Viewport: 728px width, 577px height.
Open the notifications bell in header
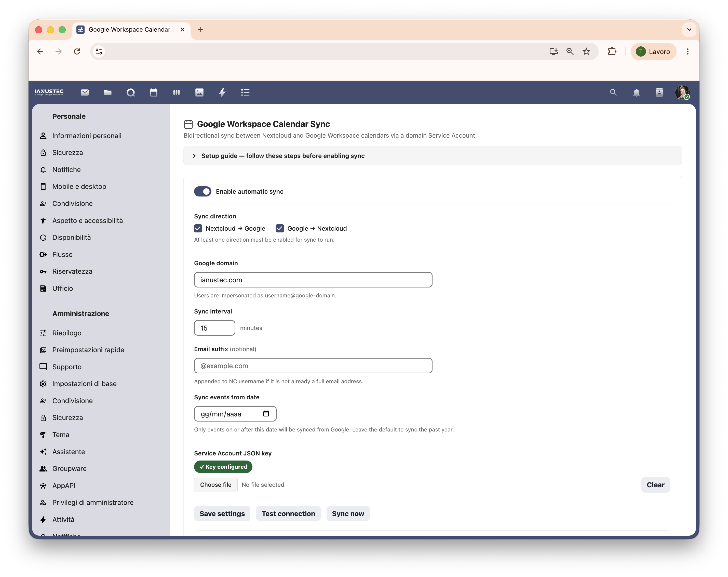[636, 92]
